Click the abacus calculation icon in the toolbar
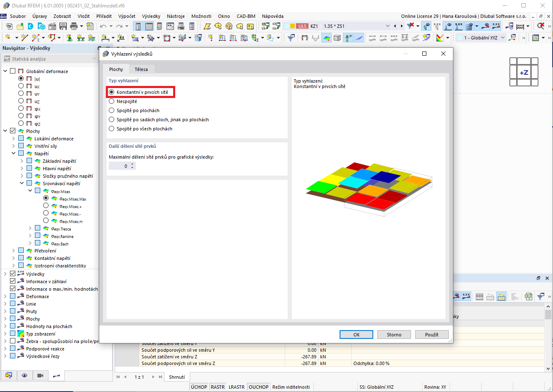The width and height of the screenshot is (553, 392). [520, 26]
